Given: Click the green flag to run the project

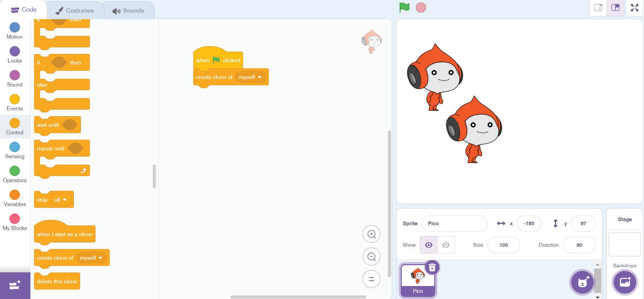Looking at the screenshot, I should click(x=404, y=8).
